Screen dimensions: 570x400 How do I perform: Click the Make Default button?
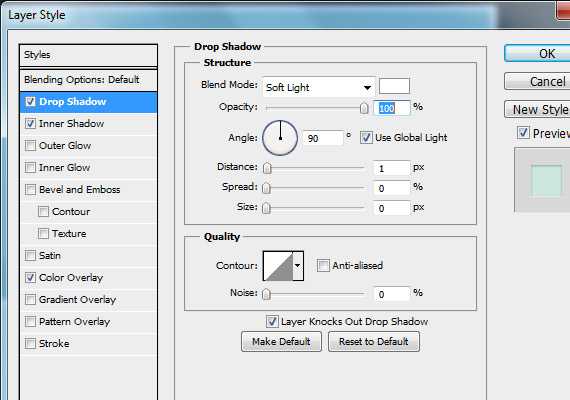coord(281,341)
